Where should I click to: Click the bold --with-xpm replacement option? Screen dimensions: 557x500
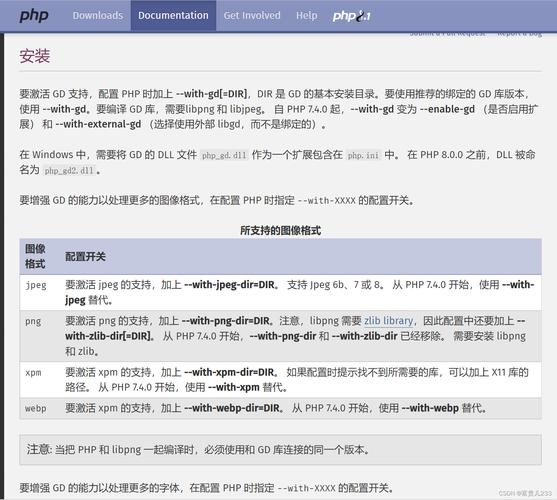coord(234,387)
